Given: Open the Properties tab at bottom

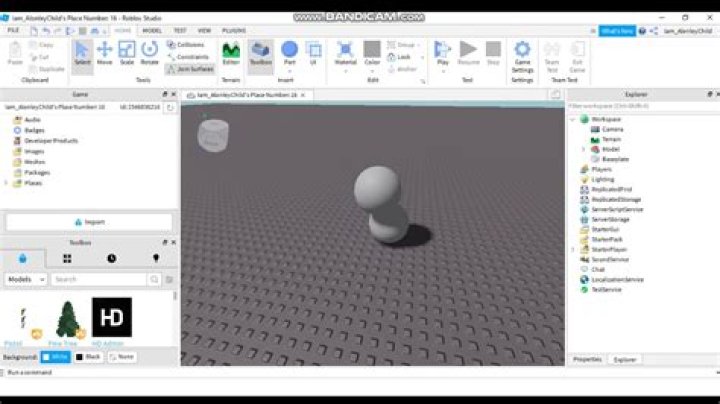Looking at the screenshot, I should coord(587,359).
